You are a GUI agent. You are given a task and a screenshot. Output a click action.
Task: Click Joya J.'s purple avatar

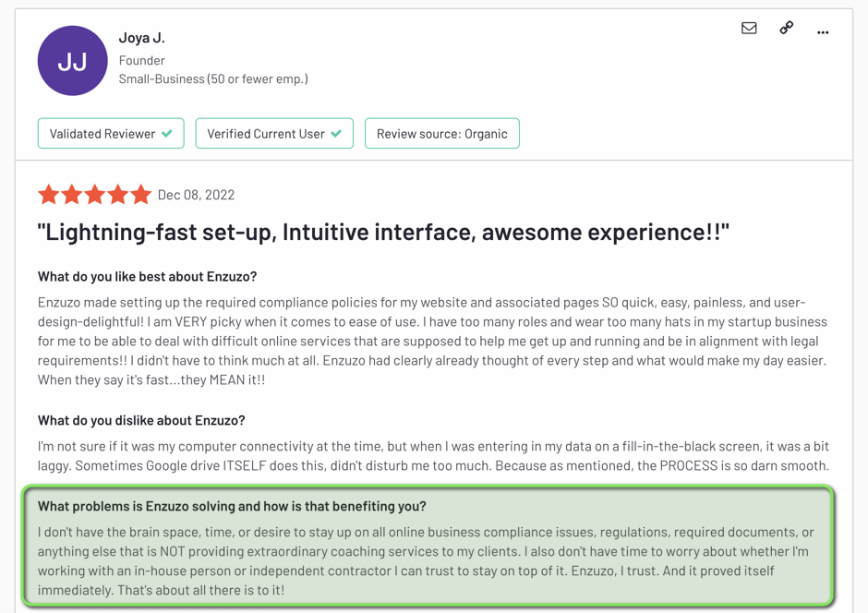tap(72, 60)
